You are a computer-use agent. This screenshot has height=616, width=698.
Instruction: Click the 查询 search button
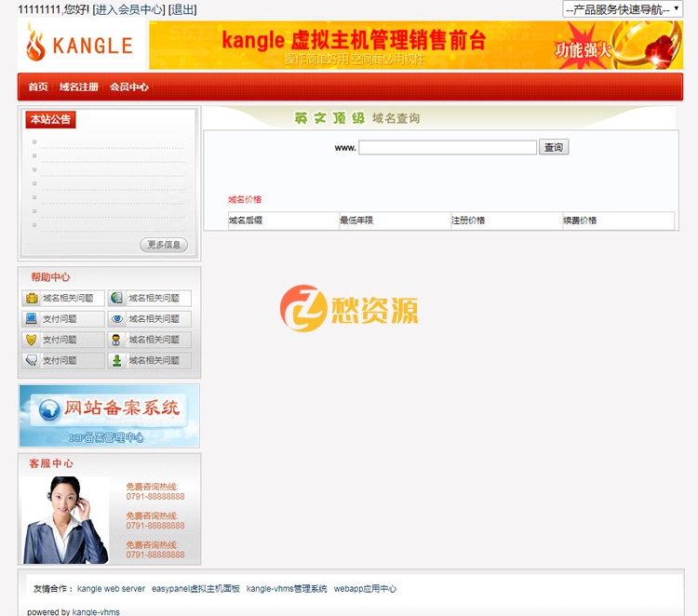(554, 147)
